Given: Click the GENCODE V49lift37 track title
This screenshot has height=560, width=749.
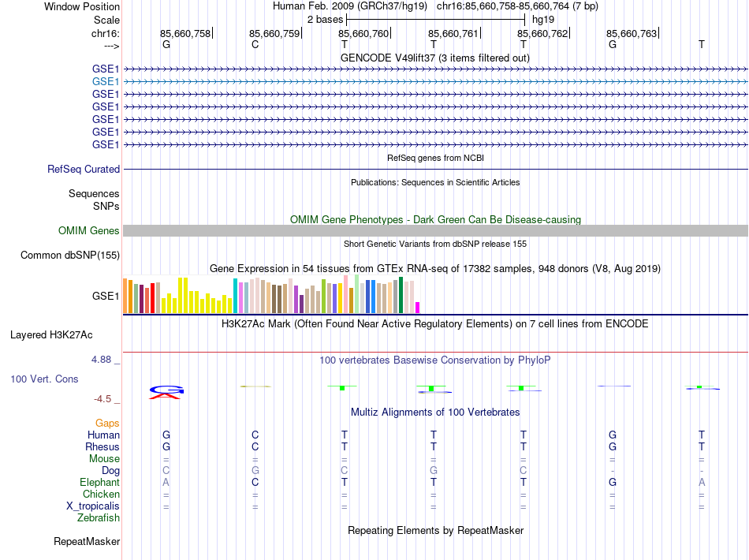Looking at the screenshot, I should [x=434, y=58].
